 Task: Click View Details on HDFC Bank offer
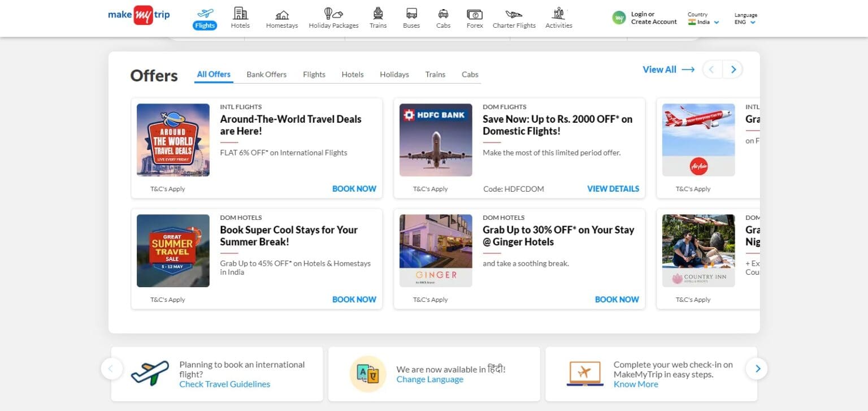pos(613,189)
